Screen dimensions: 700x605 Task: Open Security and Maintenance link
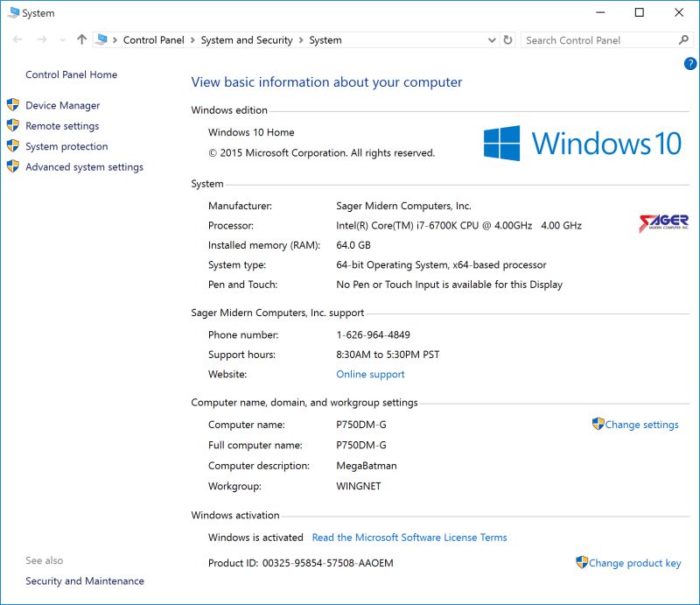(x=85, y=580)
